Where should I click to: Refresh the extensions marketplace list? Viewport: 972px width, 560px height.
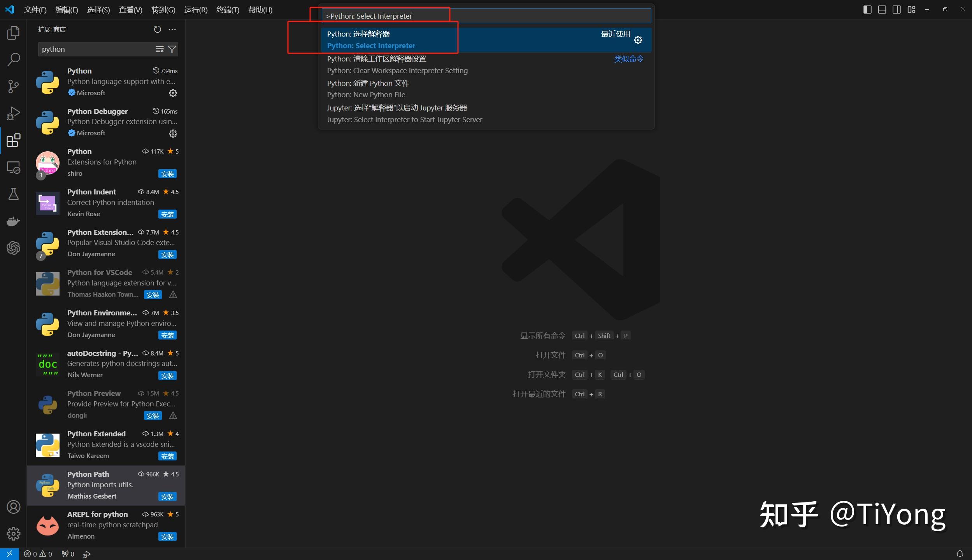[x=157, y=30]
